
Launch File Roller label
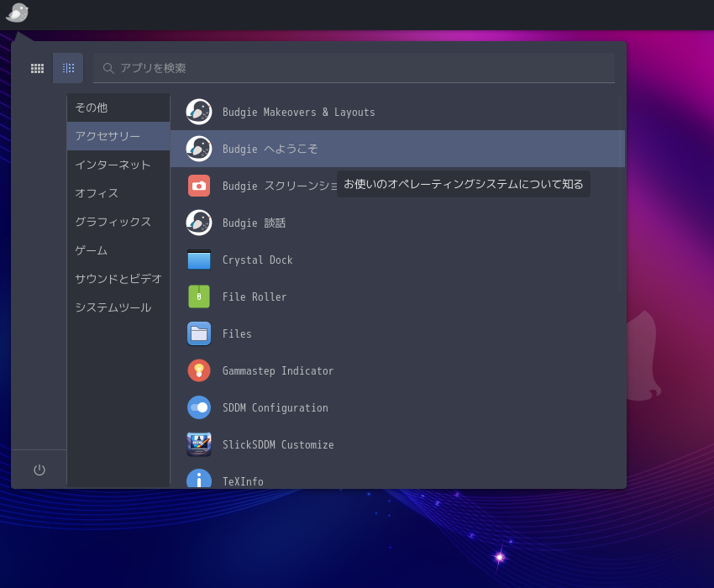click(x=255, y=297)
